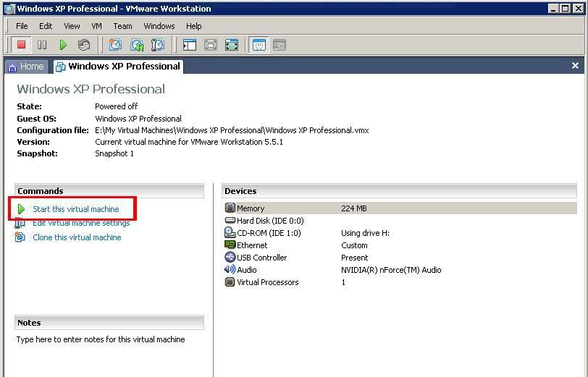This screenshot has height=377, width=588.
Task: Select the CD-ROM (IDE 1:0) device
Action: point(269,233)
